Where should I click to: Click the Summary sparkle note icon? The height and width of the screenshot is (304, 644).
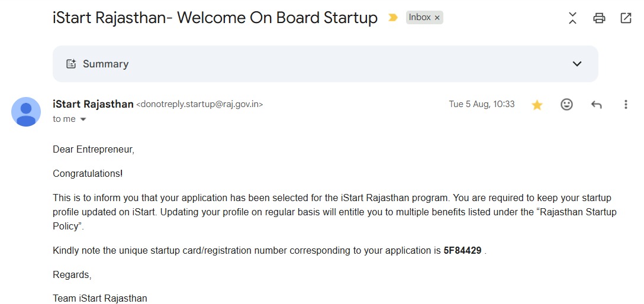coord(71,64)
